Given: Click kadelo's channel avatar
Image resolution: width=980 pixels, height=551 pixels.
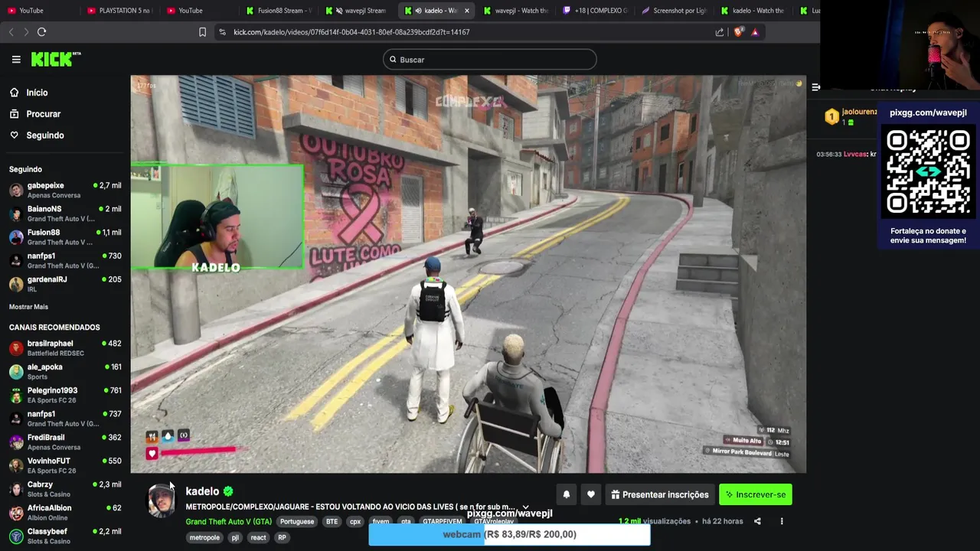Looking at the screenshot, I should (161, 501).
